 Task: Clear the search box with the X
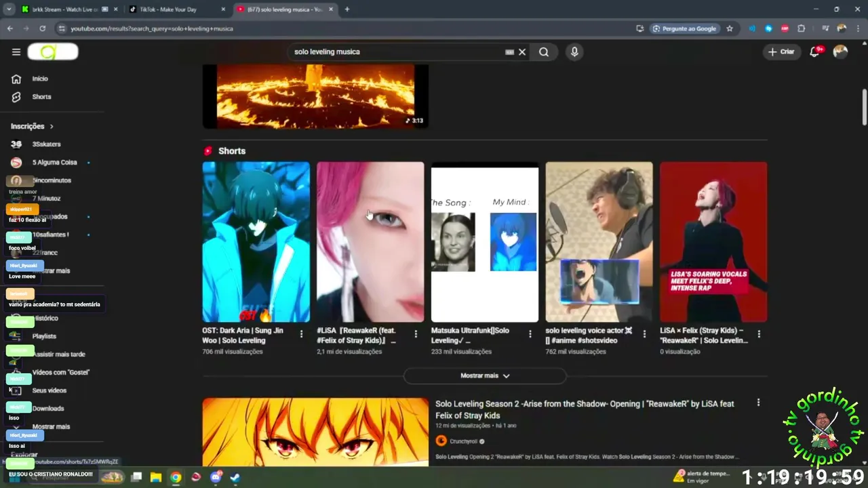(x=522, y=52)
